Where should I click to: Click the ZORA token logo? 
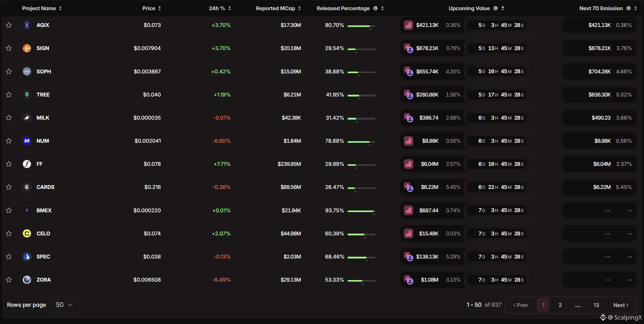27,280
